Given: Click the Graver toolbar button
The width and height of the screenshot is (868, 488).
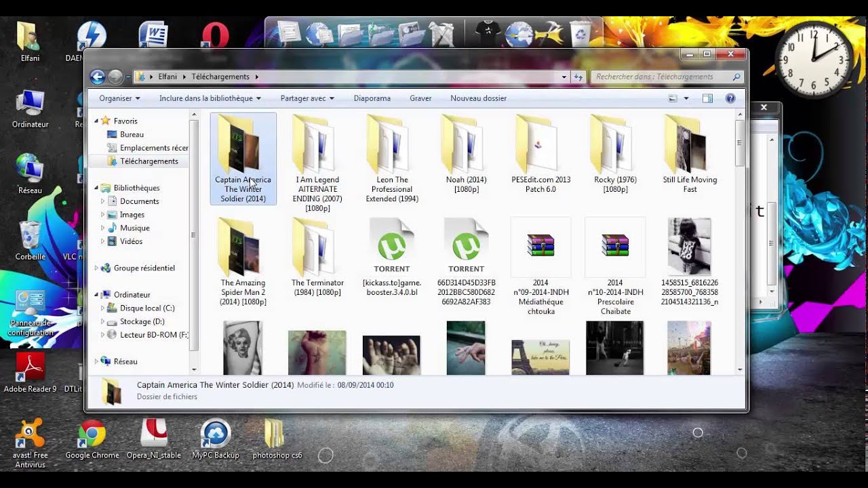Looking at the screenshot, I should (x=420, y=98).
